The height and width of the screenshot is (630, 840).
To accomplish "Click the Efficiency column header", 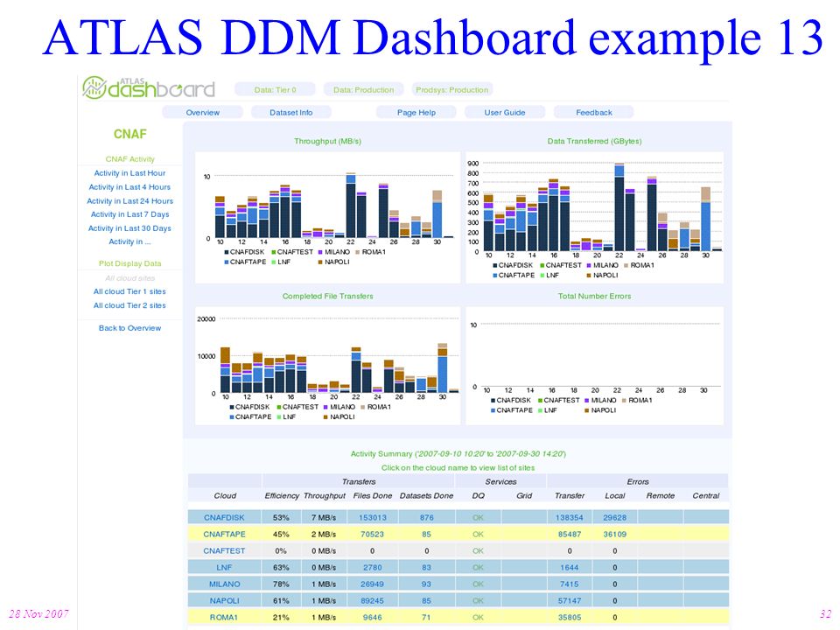I will pos(282,495).
